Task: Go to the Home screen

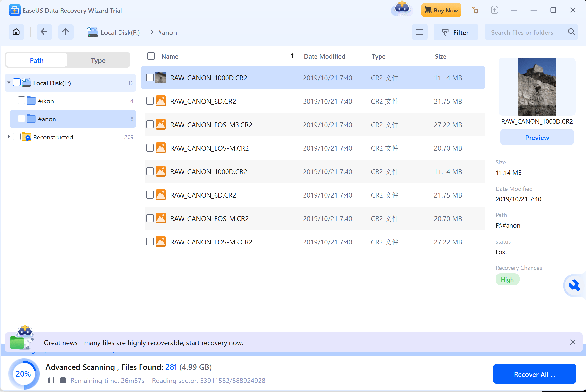Action: tap(16, 32)
